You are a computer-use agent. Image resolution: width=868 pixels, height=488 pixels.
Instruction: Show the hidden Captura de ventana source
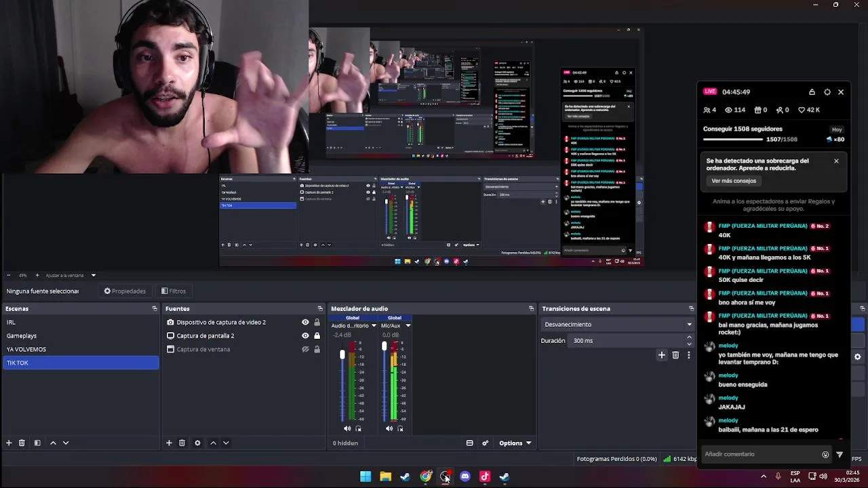point(305,349)
